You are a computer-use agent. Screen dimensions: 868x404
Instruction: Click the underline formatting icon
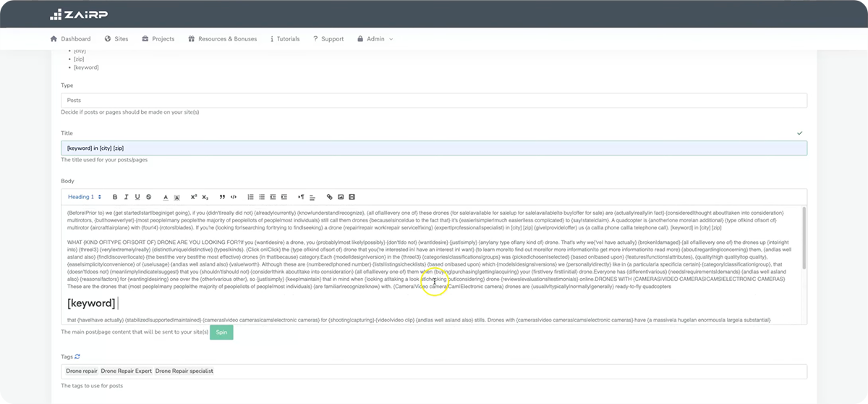(137, 197)
